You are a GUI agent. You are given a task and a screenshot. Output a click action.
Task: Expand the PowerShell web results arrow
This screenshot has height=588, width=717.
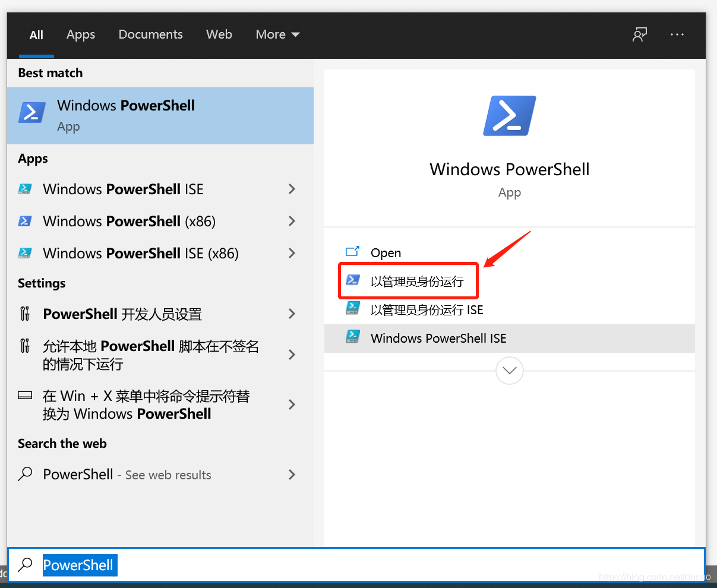coord(292,475)
